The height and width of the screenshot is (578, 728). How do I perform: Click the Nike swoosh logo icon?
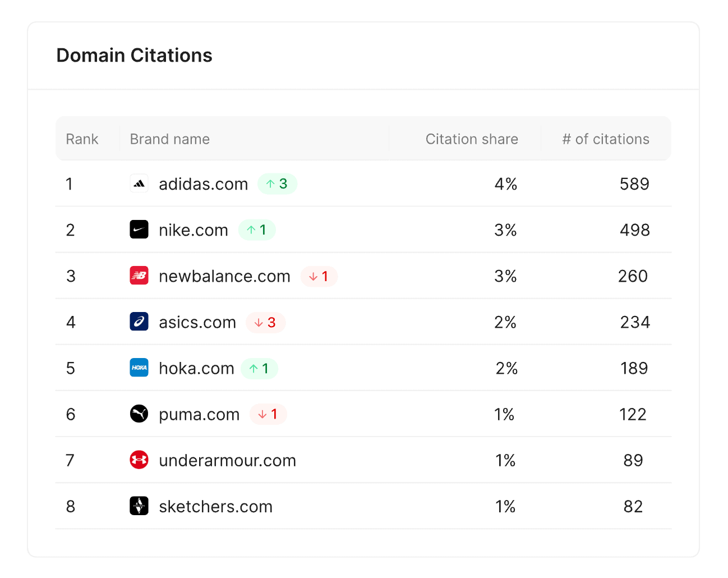coord(139,230)
